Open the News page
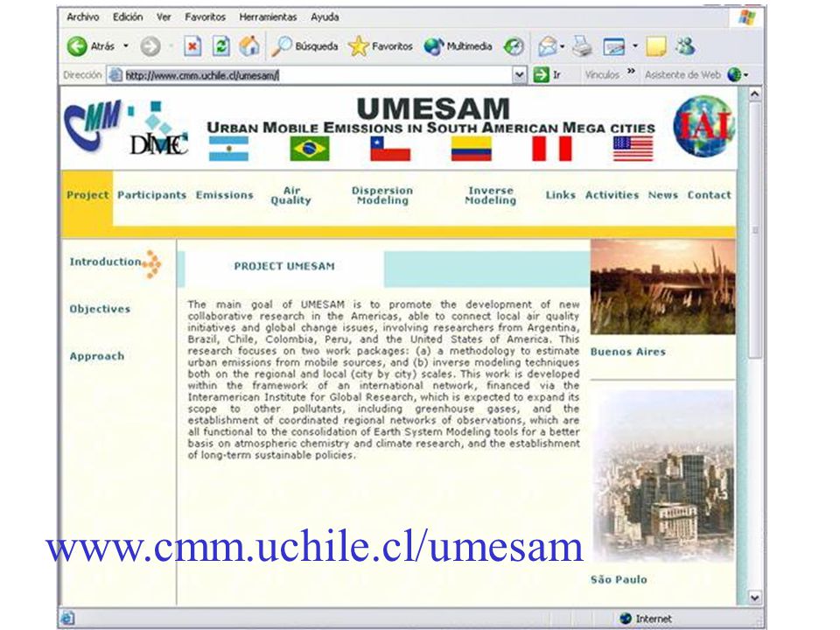Viewport: 840px width, 630px height. tap(662, 195)
